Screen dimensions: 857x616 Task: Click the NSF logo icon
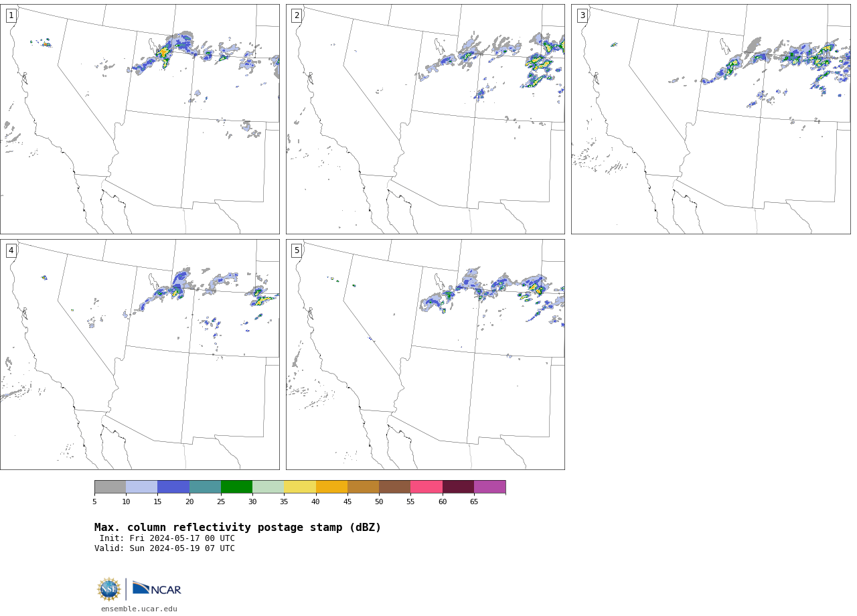click(x=109, y=589)
